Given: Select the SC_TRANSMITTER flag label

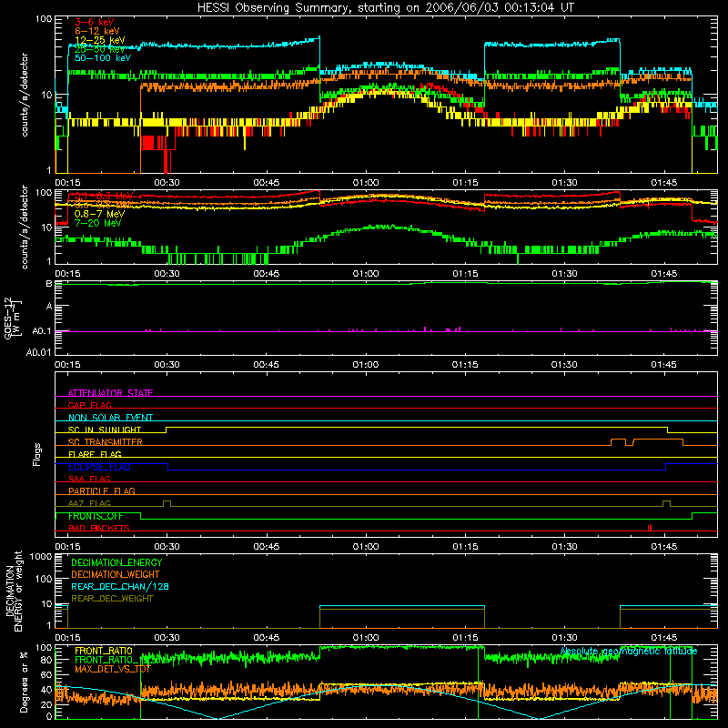Looking at the screenshot, I should point(106,442).
